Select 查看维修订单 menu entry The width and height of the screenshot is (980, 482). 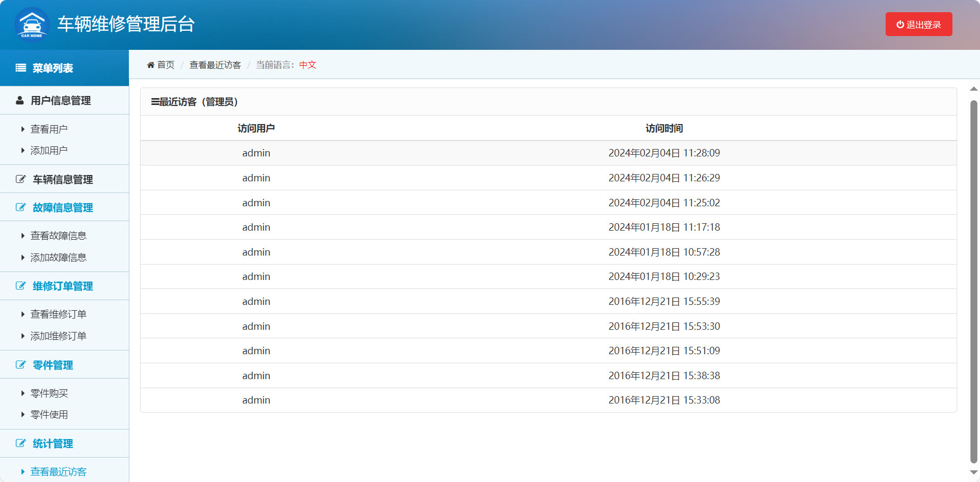[x=58, y=314]
